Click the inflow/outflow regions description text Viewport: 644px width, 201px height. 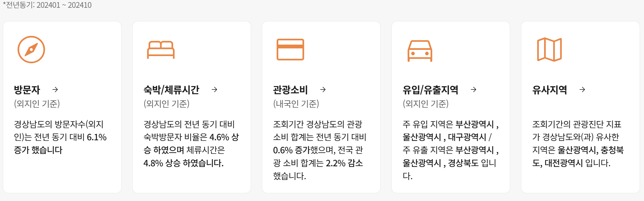click(450, 150)
